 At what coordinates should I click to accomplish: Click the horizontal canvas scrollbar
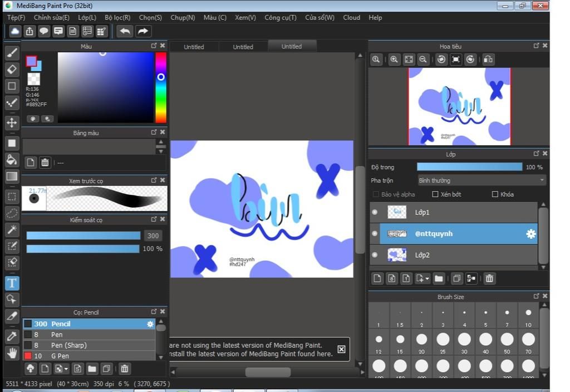click(x=268, y=372)
